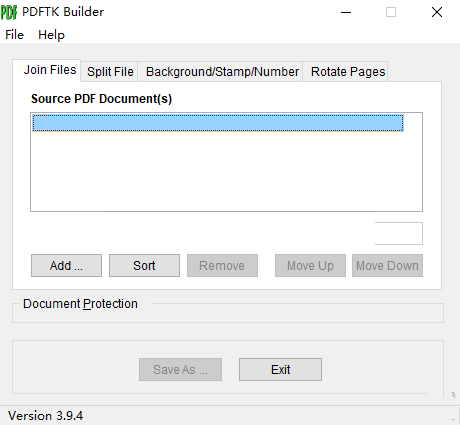460x425 pixels.
Task: Click the PDFTK Builder app icon in title bar
Action: click(x=9, y=12)
